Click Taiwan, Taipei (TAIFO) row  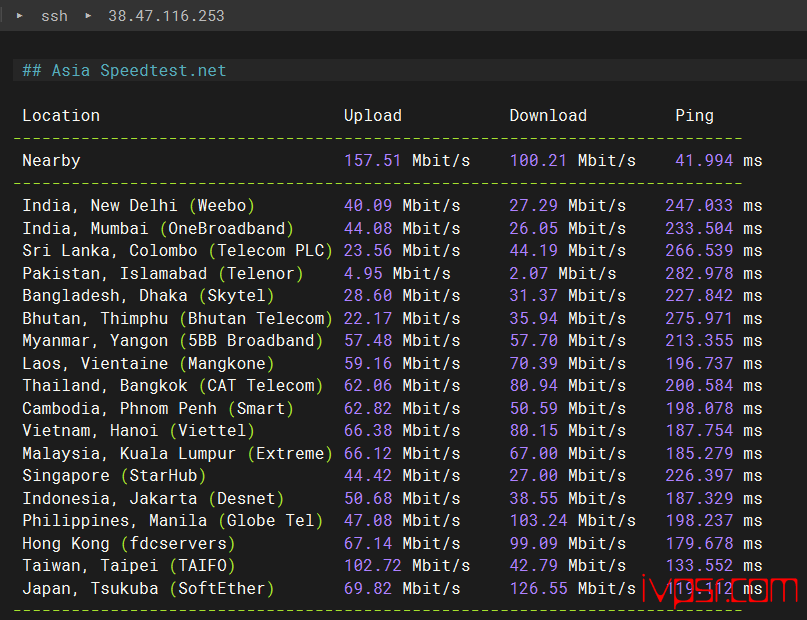[392, 565]
